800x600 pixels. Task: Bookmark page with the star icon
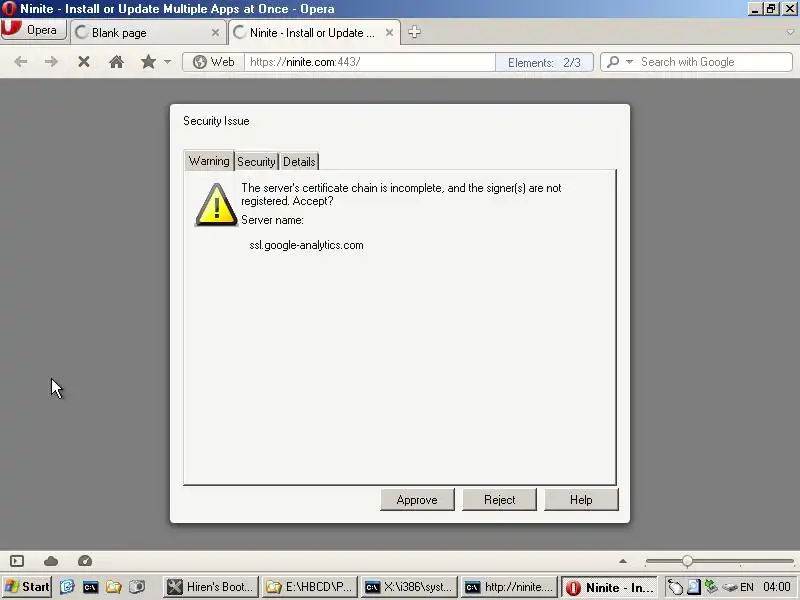tap(148, 62)
